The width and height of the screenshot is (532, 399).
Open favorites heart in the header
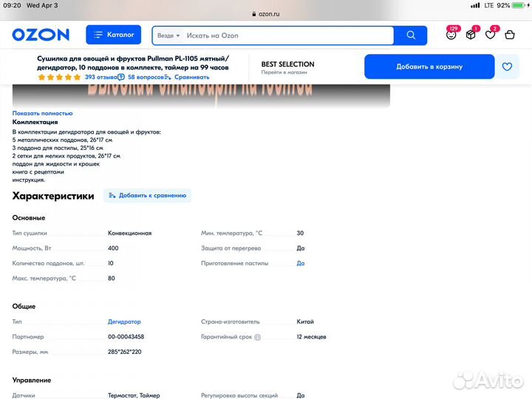click(490, 35)
